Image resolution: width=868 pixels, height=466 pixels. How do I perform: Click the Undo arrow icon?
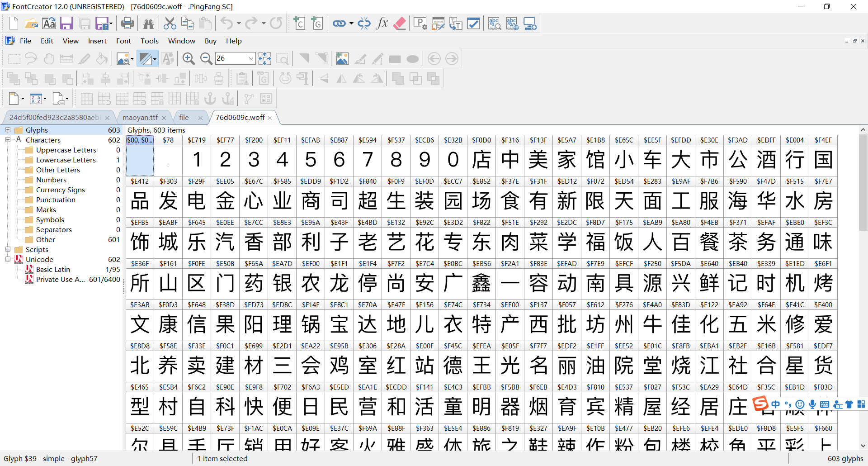tap(226, 23)
